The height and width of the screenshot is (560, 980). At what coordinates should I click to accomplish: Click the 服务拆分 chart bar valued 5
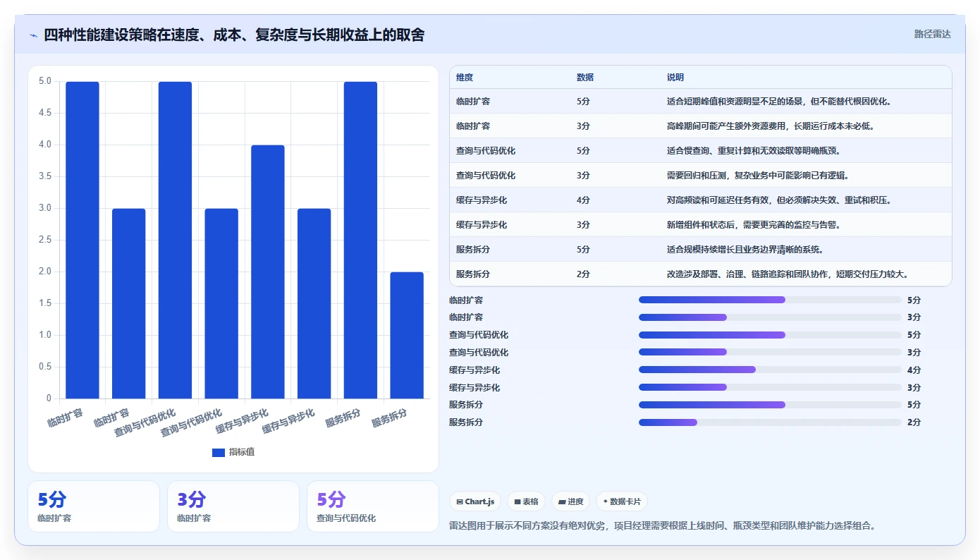(x=360, y=240)
